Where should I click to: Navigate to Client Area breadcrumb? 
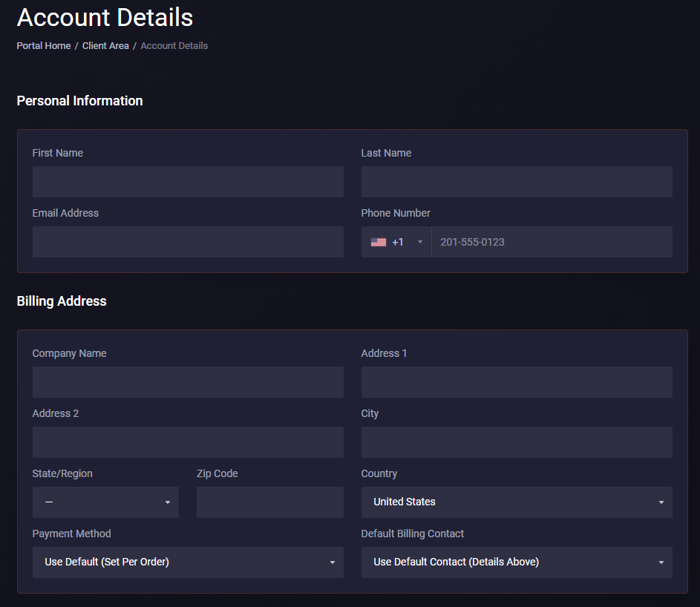click(x=105, y=46)
